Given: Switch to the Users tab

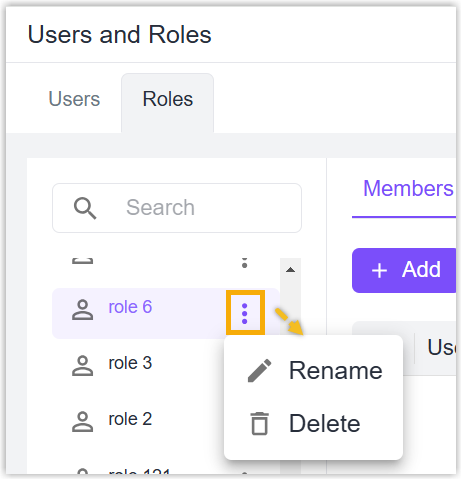Looking at the screenshot, I should tap(74, 99).
